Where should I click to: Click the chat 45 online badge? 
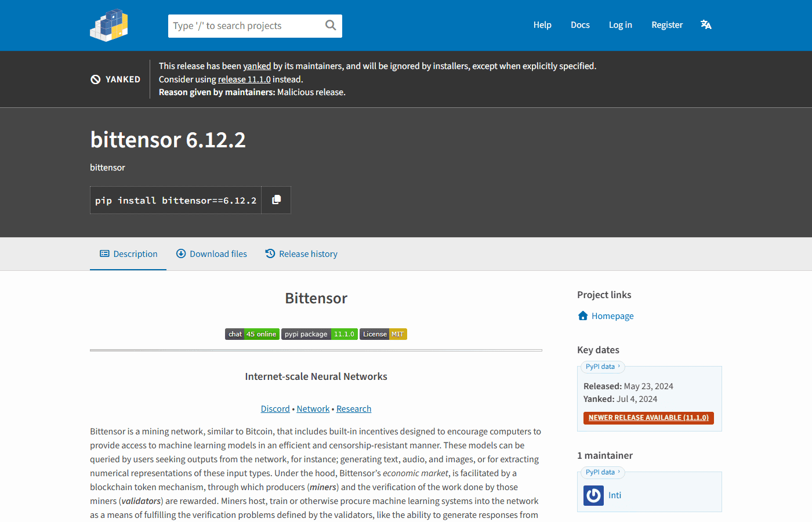[x=252, y=334]
